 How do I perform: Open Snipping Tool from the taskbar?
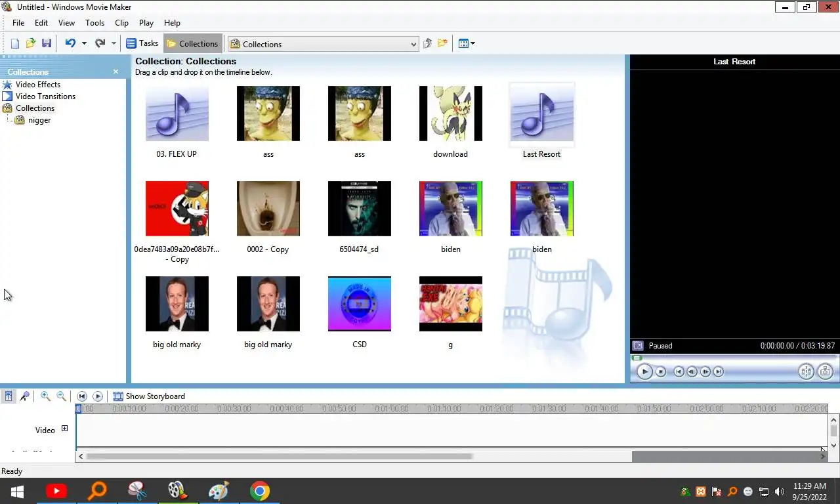click(137, 491)
